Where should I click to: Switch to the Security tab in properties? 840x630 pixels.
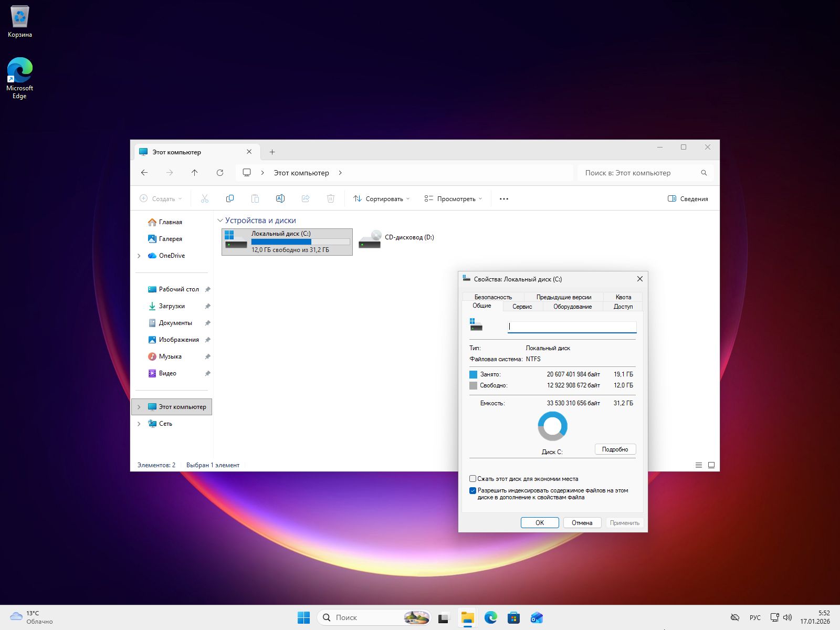pyautogui.click(x=493, y=297)
